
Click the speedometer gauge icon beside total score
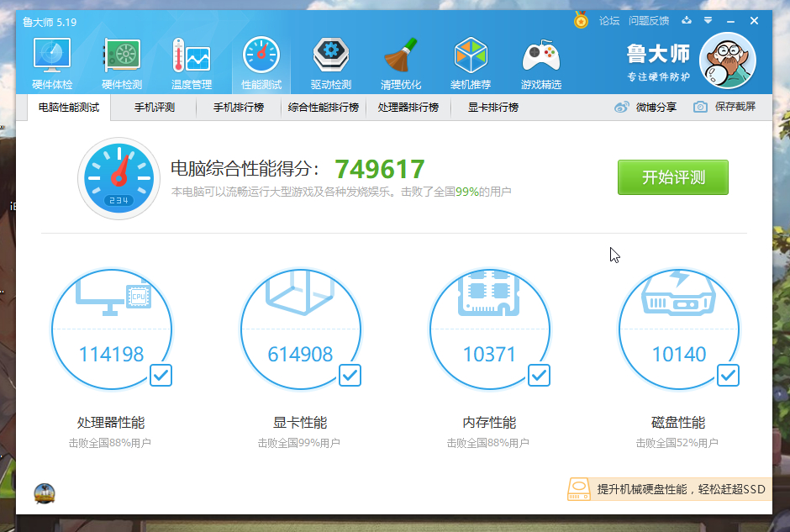(x=118, y=178)
